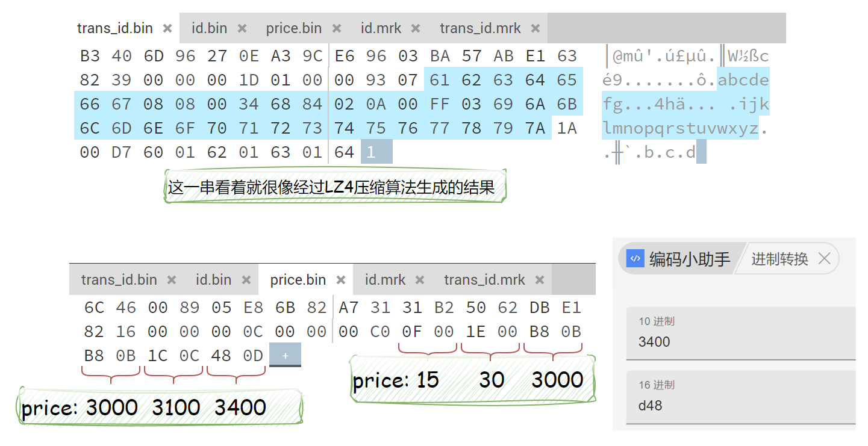Click the append byte plus cell in price.bin
This screenshot has height=446, width=868.
pyautogui.click(x=285, y=356)
